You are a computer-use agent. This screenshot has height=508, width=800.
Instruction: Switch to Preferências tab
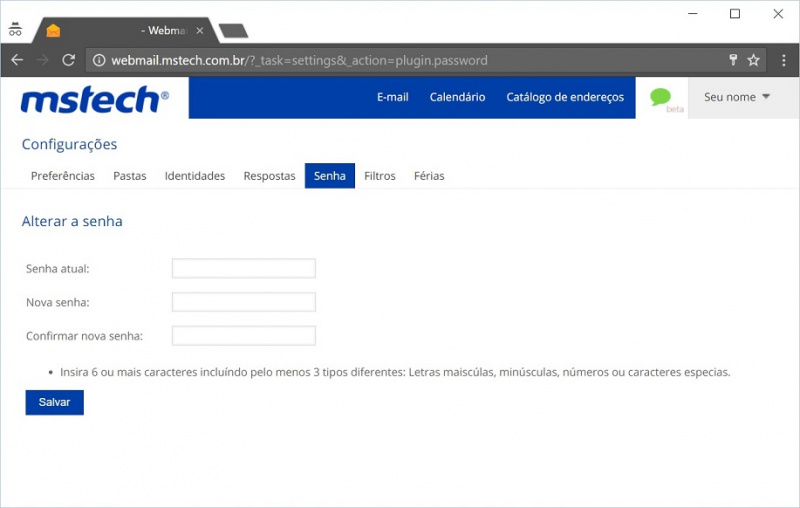tap(63, 176)
